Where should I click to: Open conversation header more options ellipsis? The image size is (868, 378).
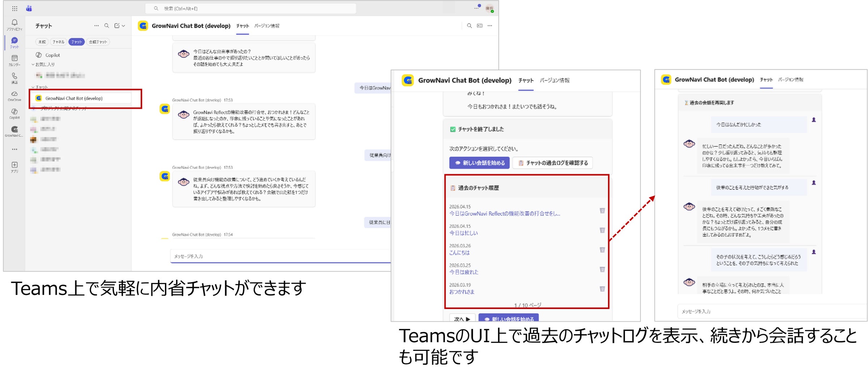tap(490, 26)
